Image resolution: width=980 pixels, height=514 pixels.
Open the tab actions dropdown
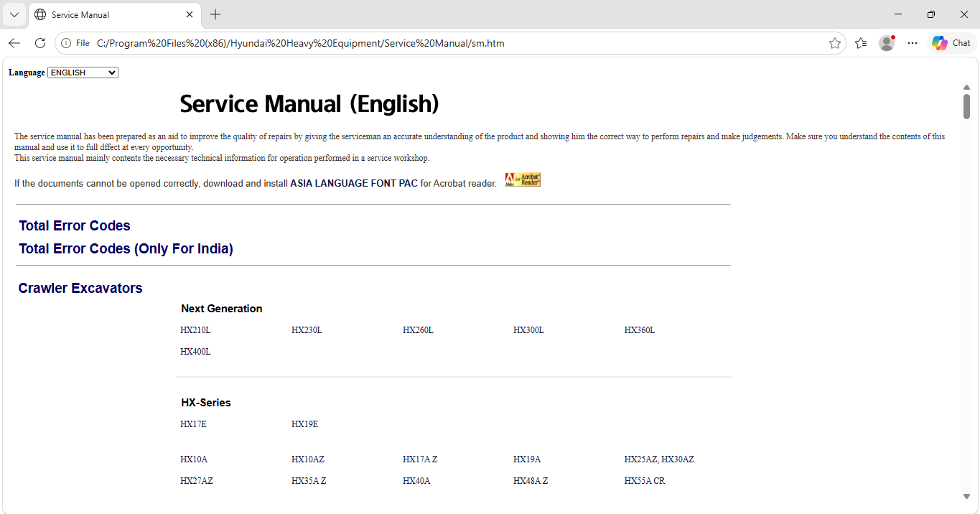[14, 14]
